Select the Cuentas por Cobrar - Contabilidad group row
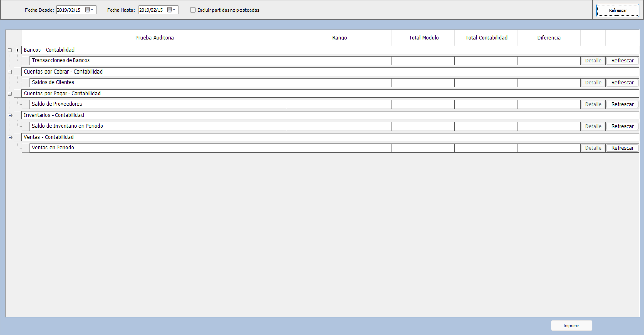 click(x=134, y=71)
